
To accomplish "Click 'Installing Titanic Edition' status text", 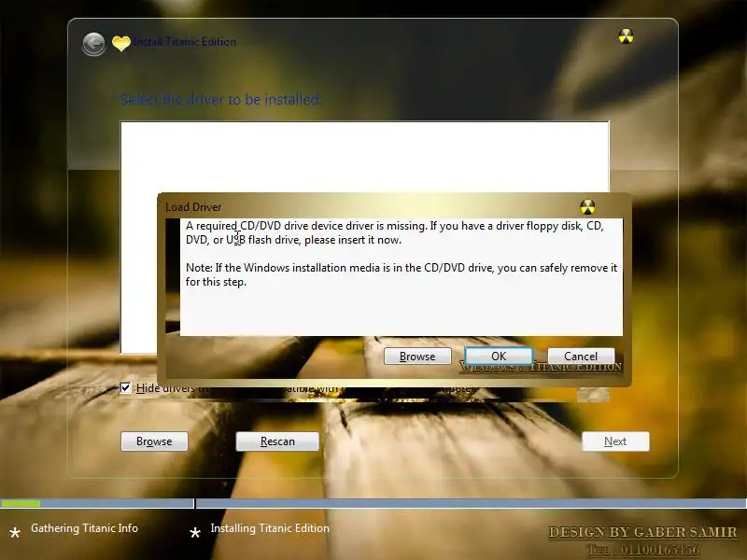I will pos(270,528).
